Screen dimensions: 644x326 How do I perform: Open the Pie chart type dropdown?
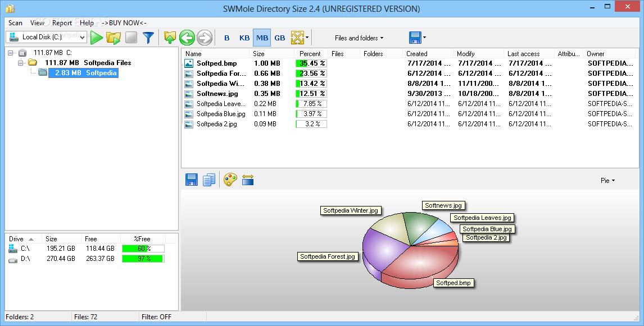[607, 181]
